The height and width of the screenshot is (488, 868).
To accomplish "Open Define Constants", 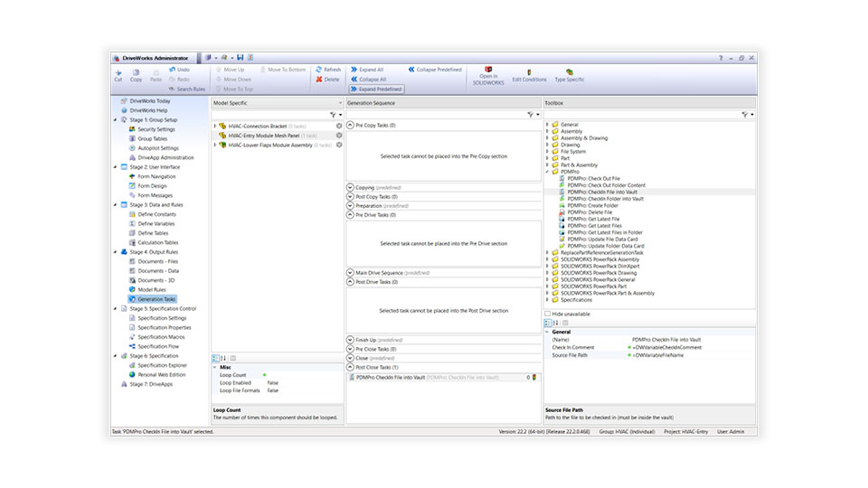I will pyautogui.click(x=156, y=214).
